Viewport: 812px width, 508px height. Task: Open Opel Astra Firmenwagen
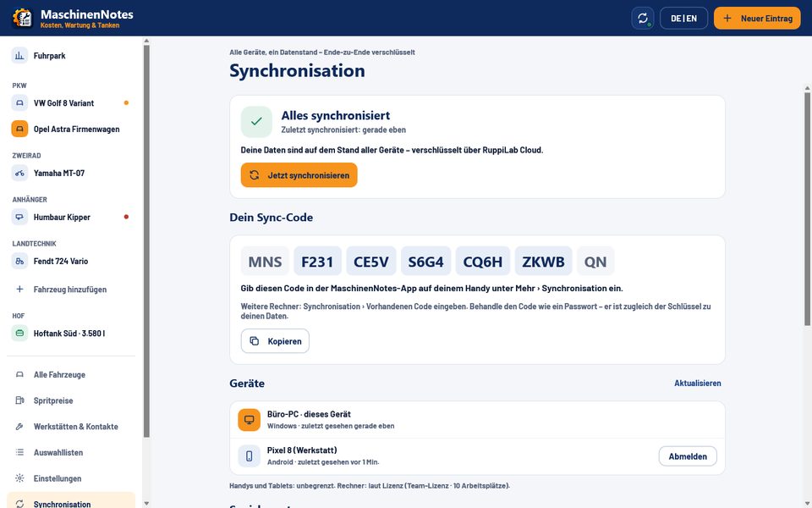[x=71, y=129]
